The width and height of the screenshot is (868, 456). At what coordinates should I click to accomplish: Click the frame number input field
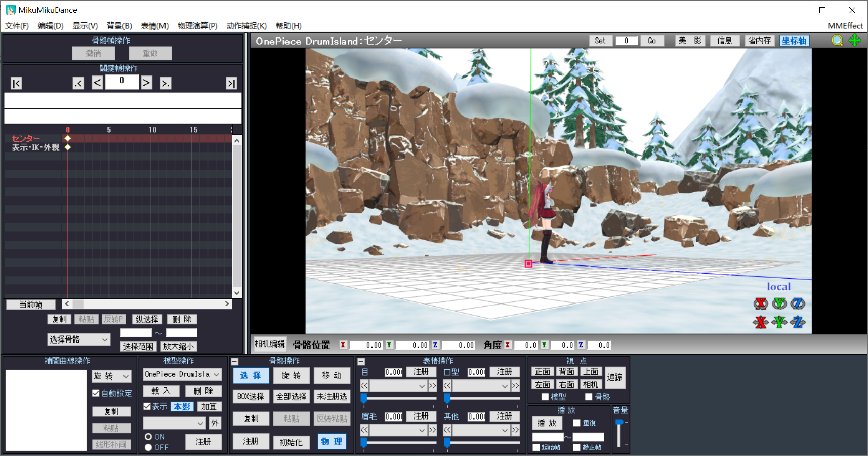pyautogui.click(x=122, y=81)
